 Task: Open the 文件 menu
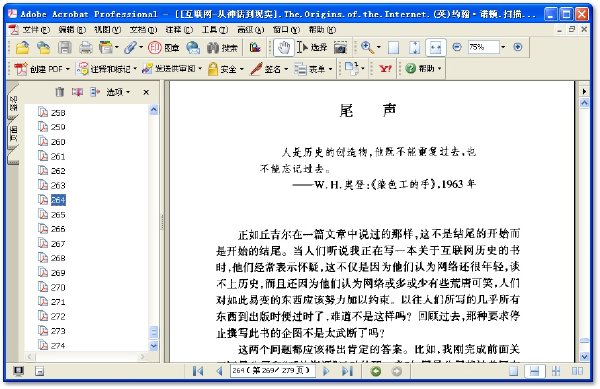pyautogui.click(x=36, y=29)
